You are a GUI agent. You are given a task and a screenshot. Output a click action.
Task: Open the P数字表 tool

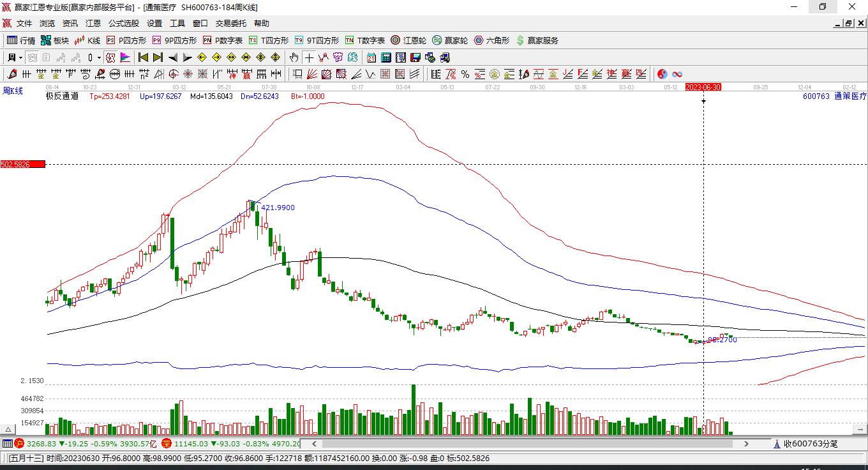point(223,40)
